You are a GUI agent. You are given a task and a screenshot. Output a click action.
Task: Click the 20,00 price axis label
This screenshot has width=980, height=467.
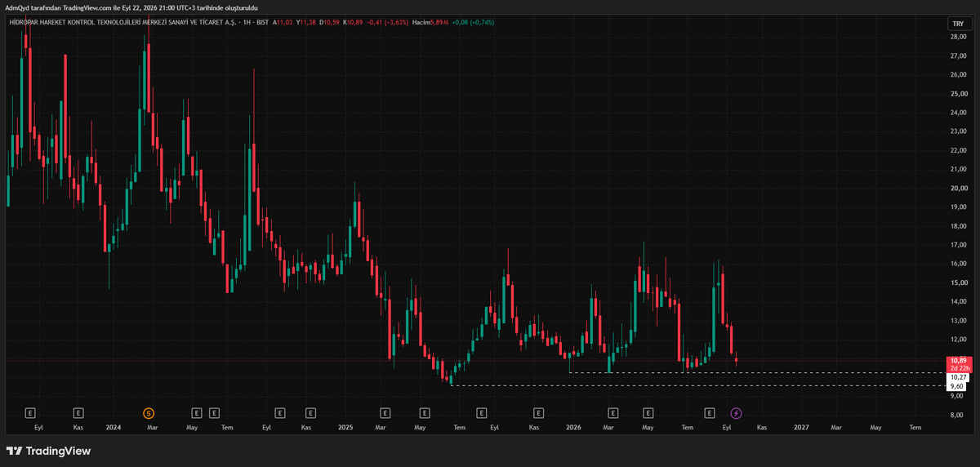point(958,188)
